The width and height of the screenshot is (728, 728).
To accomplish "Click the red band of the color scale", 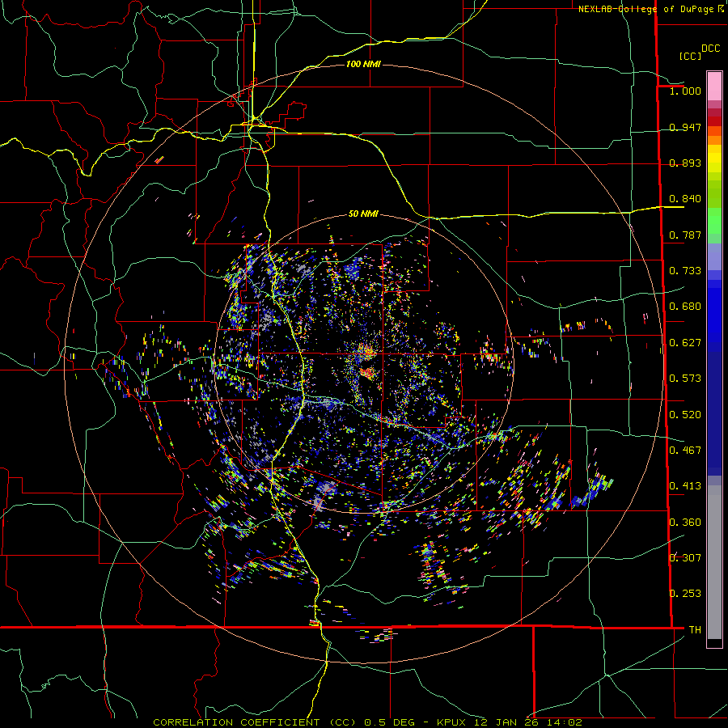I will click(x=714, y=121).
